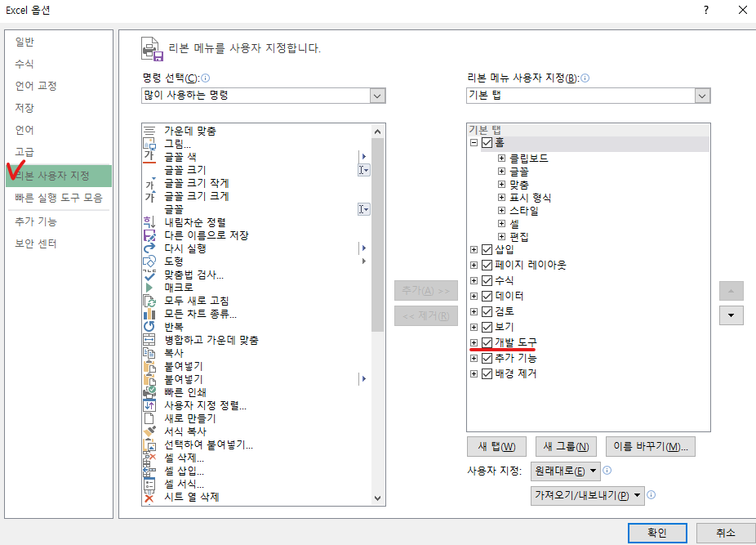Click the 반복 repeat icon
The width and height of the screenshot is (756, 545).
[149, 327]
